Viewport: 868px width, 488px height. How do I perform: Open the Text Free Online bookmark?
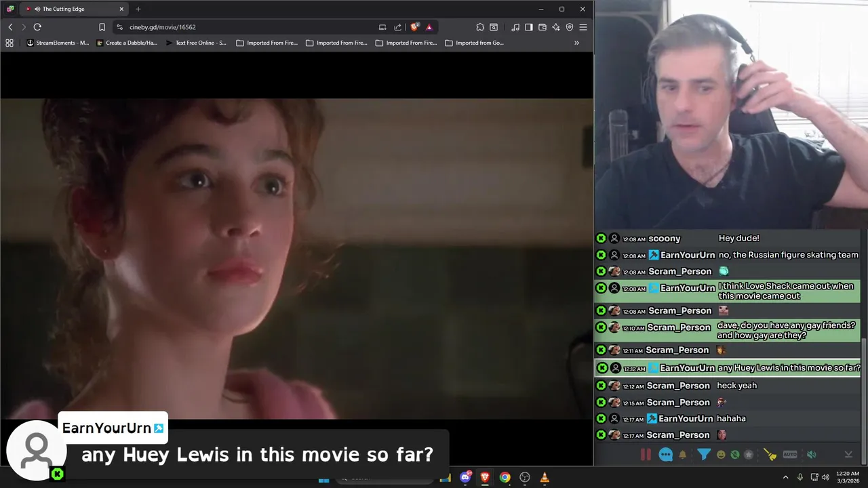pos(196,43)
